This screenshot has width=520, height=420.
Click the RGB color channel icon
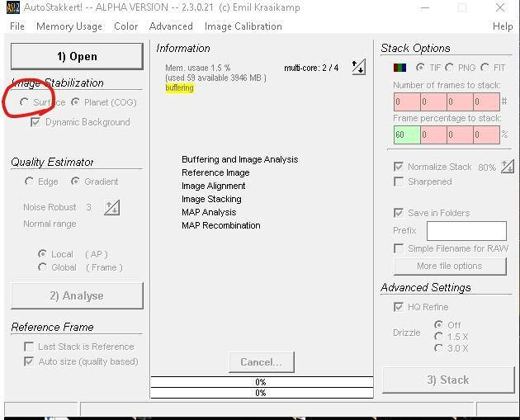(399, 68)
